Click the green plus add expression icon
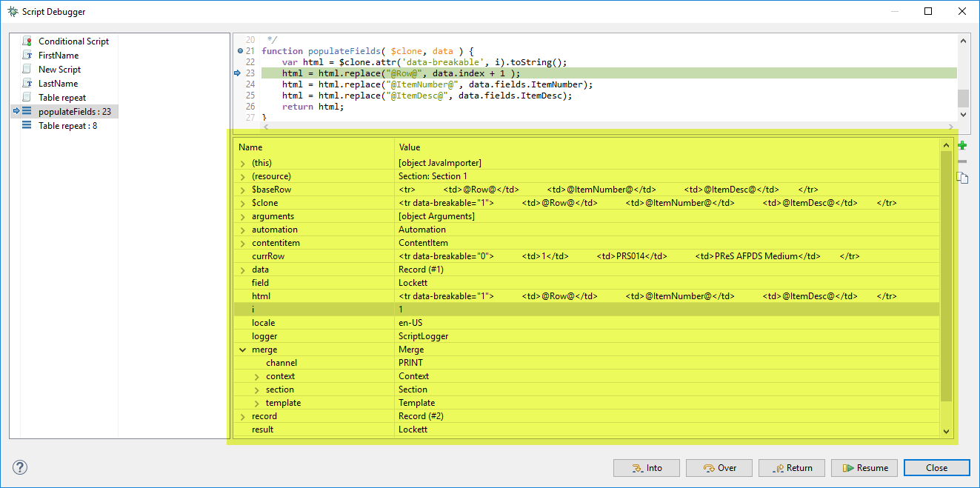The height and width of the screenshot is (488, 980). click(961, 146)
